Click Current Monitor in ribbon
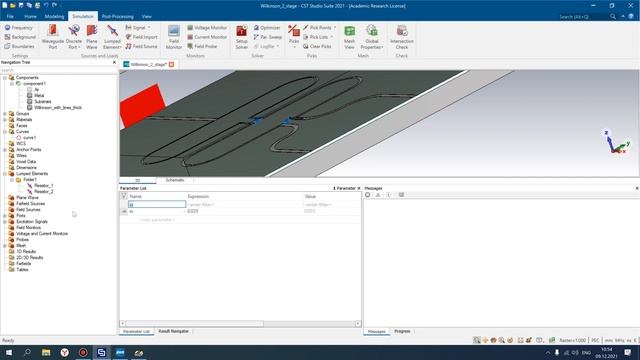The image size is (640, 360). point(207,37)
